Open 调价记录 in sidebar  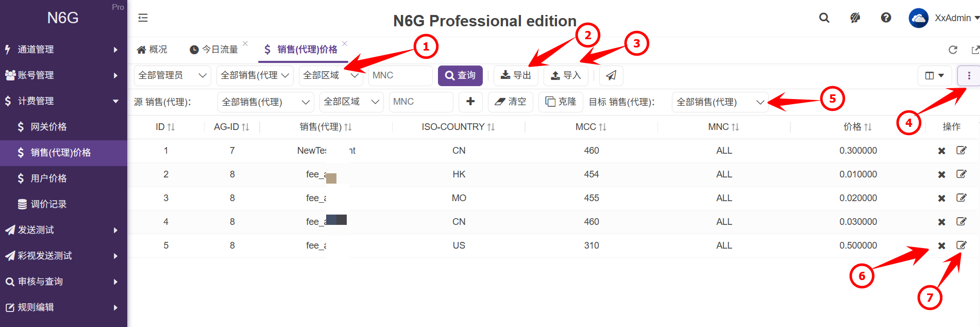tap(63, 204)
